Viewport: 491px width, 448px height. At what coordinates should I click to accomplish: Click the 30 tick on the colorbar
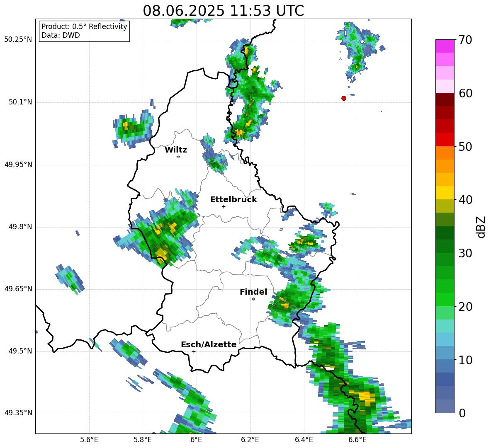coord(465,253)
